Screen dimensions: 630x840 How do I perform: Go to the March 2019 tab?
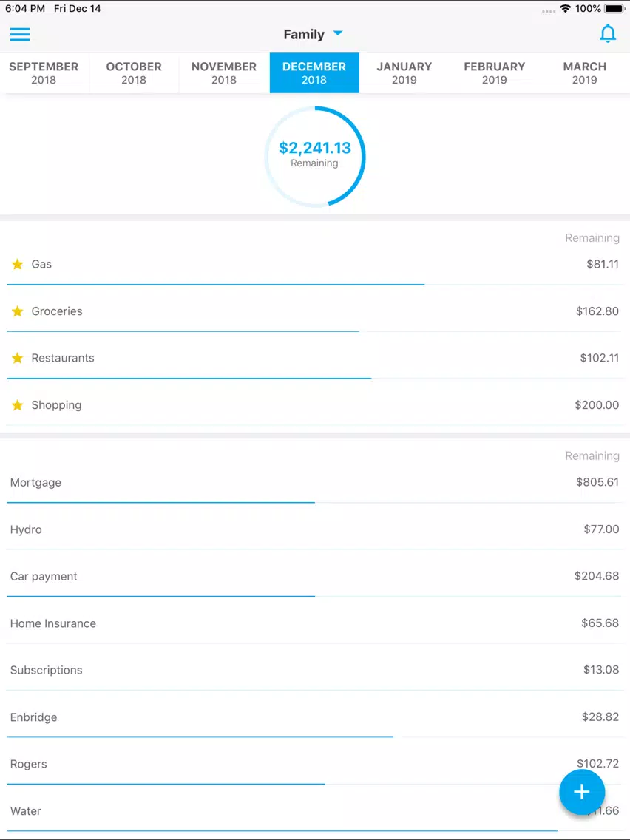tap(584, 72)
